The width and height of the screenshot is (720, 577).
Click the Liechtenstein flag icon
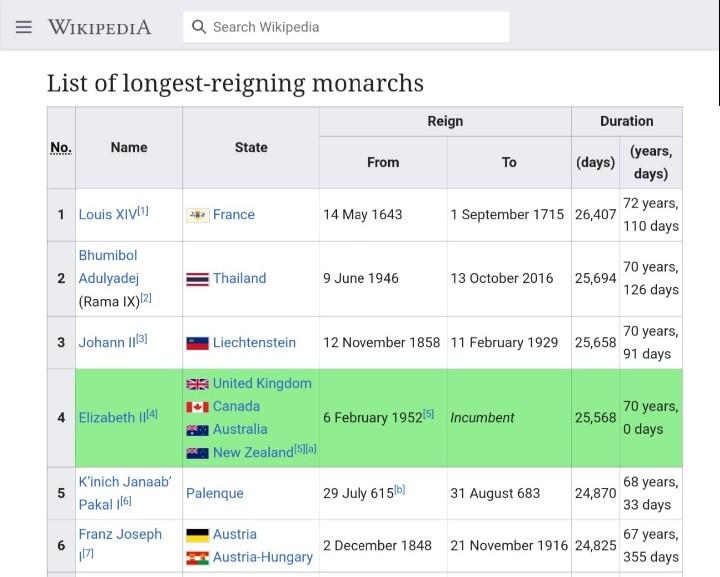click(x=197, y=343)
